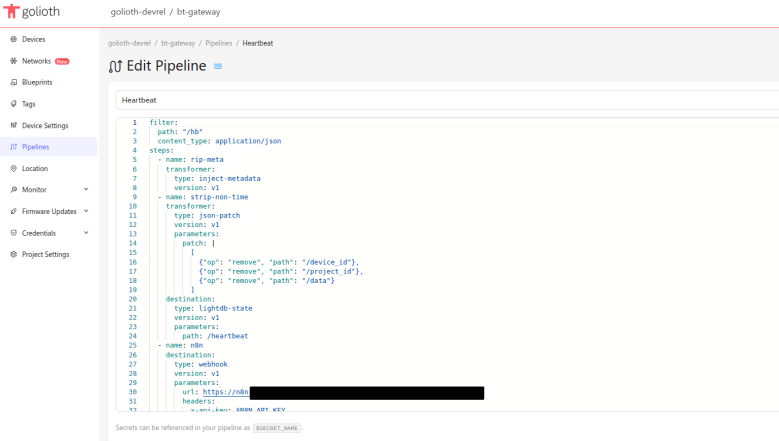Click the path: /heartbeat line
Screen dimensions: 779x441
tap(215, 336)
